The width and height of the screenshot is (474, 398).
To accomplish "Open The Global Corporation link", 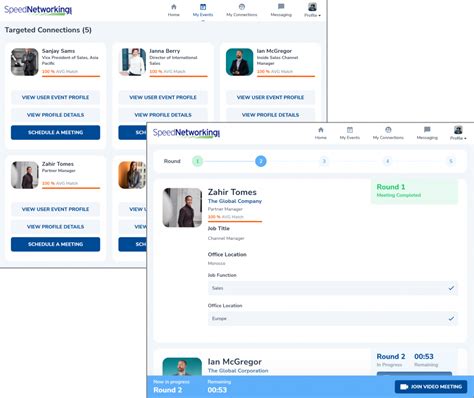I will click(x=238, y=371).
